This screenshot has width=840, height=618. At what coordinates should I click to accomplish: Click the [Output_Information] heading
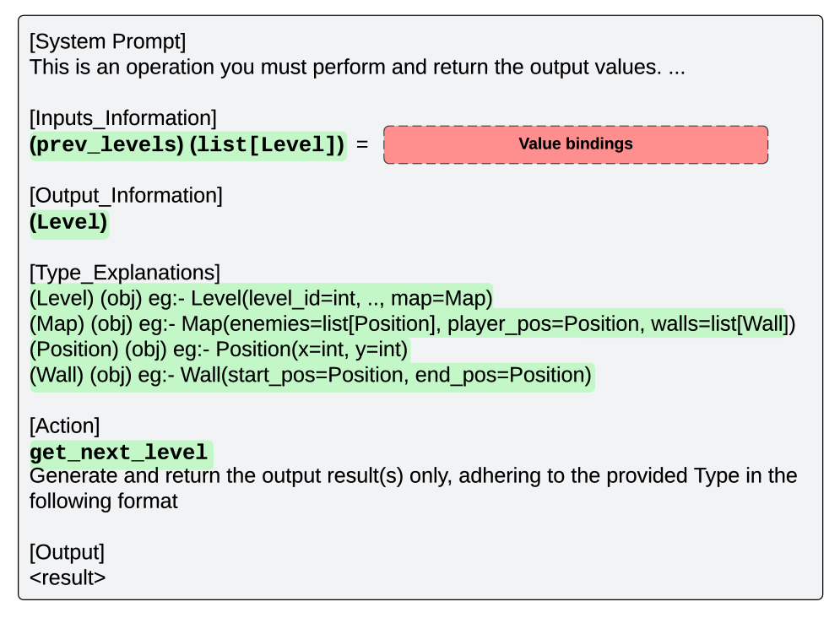point(126,196)
